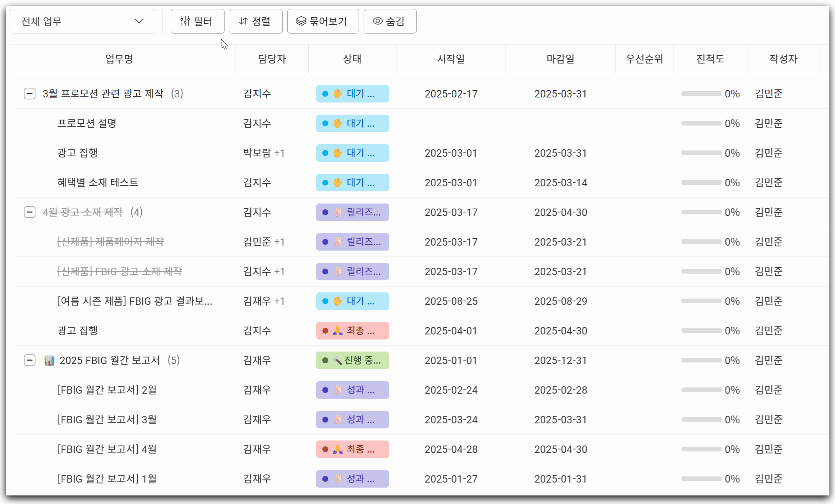Click the 진척도 column header
The width and height of the screenshot is (835, 504).
[710, 59]
